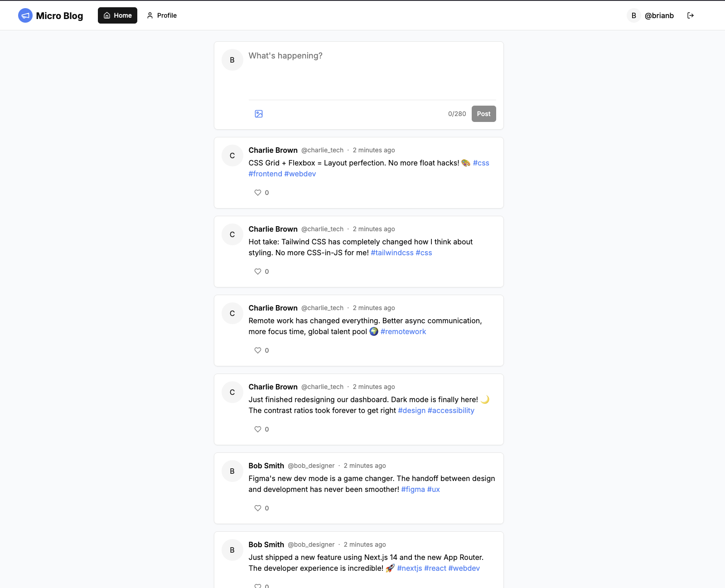Go to the Profile page

coord(162,15)
